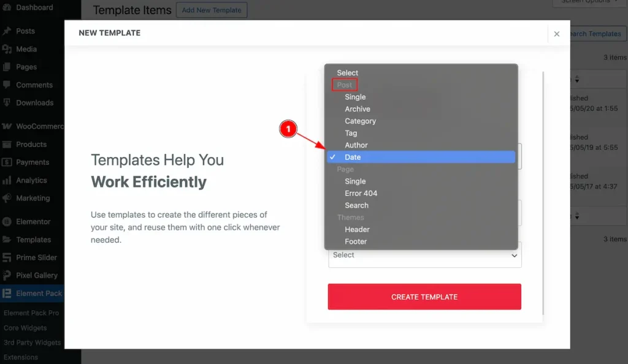
Task: Open the bottom Select dropdown
Action: pyautogui.click(x=424, y=255)
